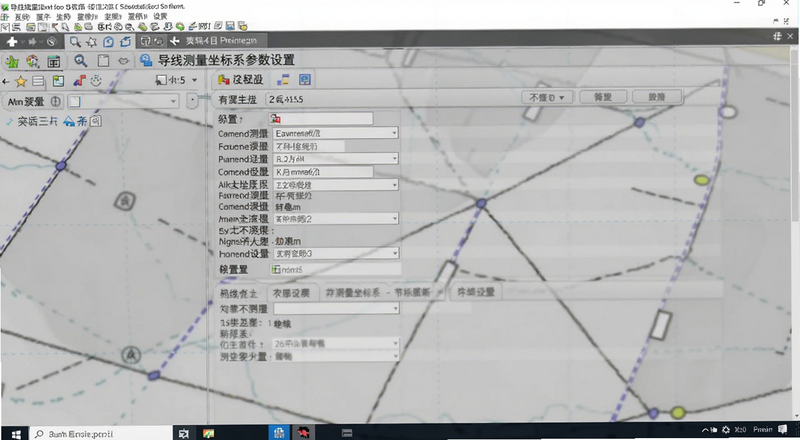Click the round clock face icon
This screenshot has height=440, width=800.
[96, 81]
